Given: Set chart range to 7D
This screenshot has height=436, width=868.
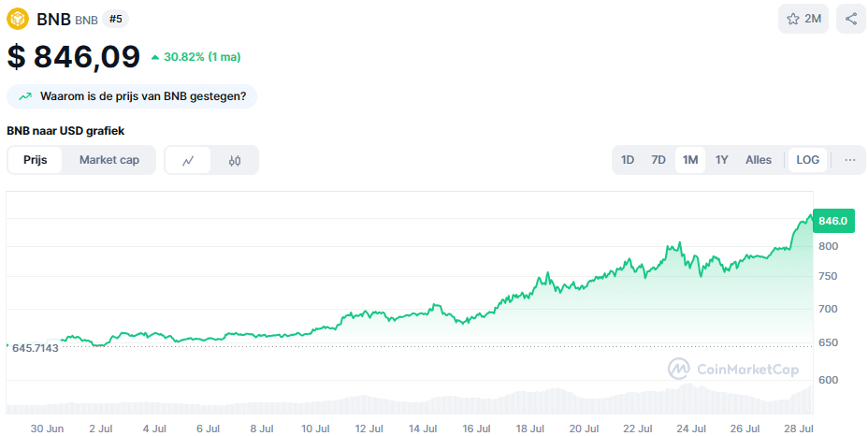Looking at the screenshot, I should 658,160.
